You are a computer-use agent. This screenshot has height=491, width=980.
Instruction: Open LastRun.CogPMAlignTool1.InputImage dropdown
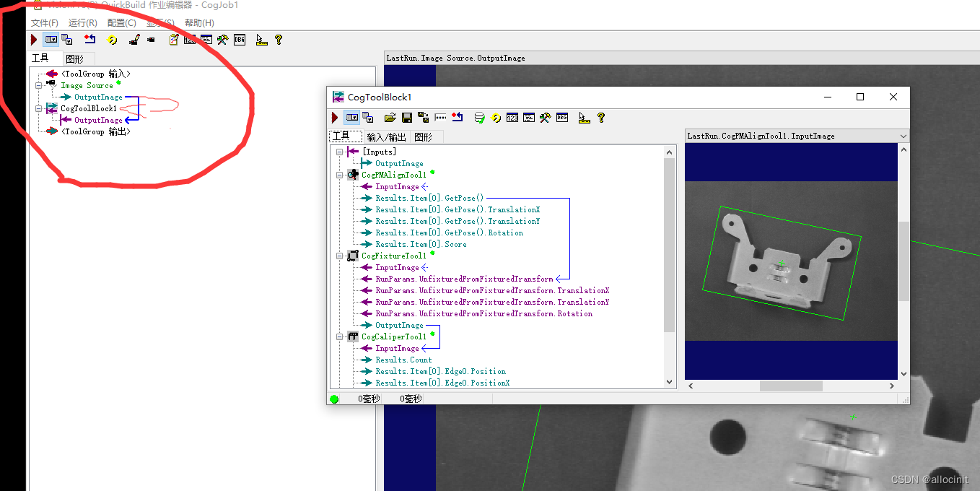click(904, 136)
